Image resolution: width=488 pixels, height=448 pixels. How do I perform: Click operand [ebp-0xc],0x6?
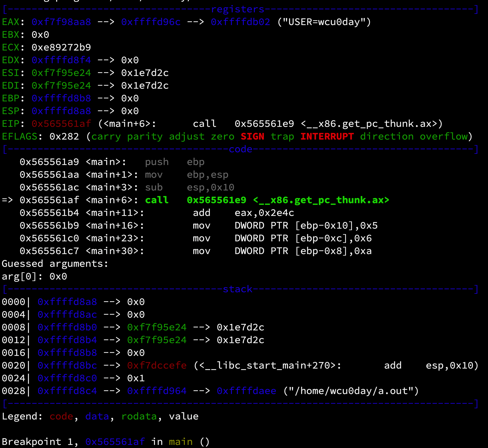click(333, 238)
